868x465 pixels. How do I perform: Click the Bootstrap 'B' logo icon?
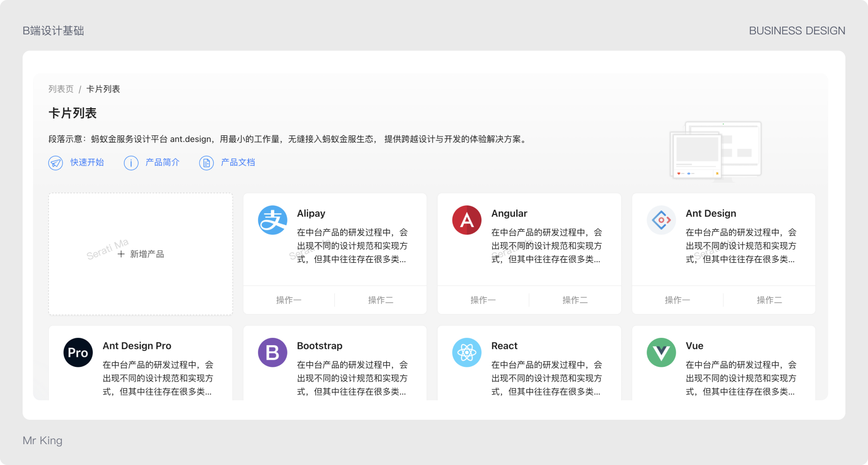pyautogui.click(x=272, y=352)
